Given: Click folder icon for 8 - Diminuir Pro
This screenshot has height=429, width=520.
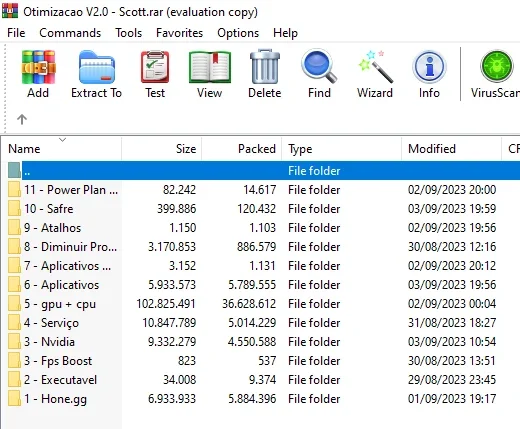Looking at the screenshot, I should click(x=14, y=247).
